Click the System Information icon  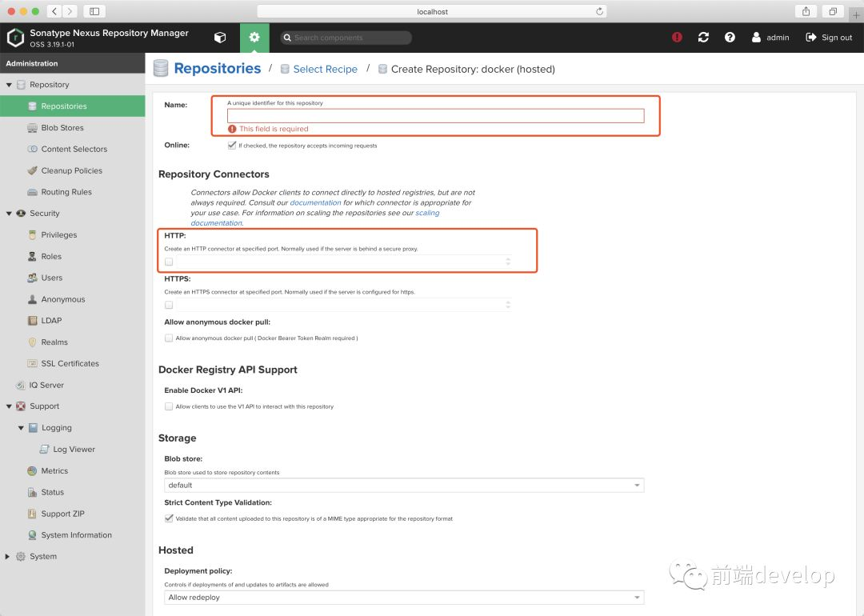click(x=33, y=535)
